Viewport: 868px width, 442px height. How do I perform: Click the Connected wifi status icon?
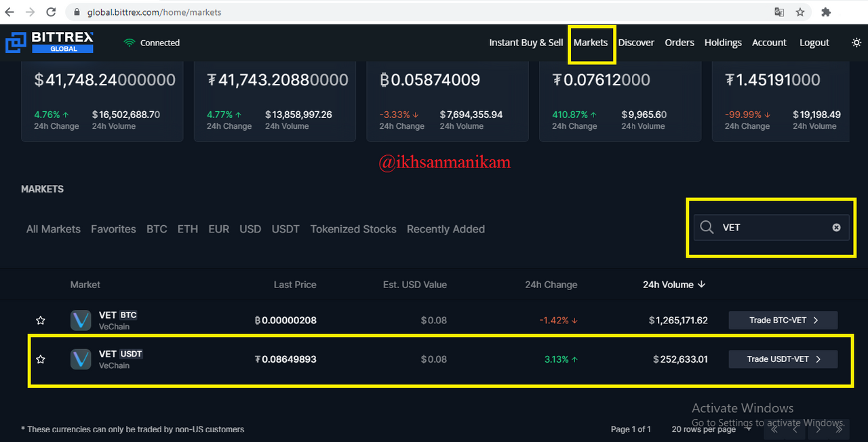[130, 43]
